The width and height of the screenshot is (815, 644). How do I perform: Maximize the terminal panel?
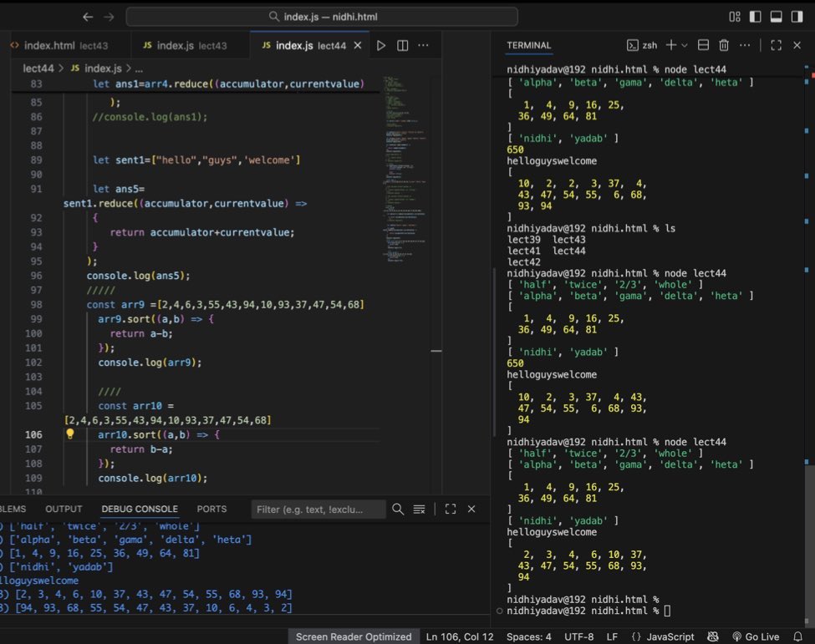776,46
